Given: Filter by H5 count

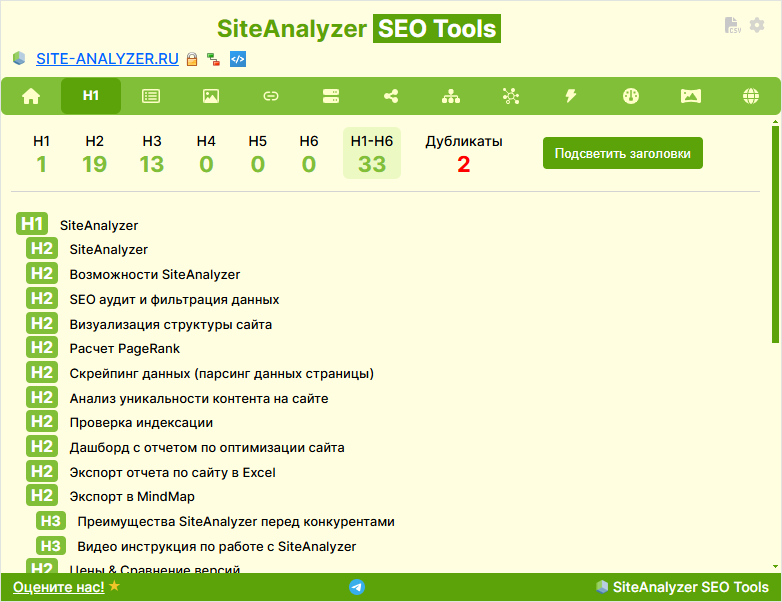Looking at the screenshot, I should pos(258,154).
